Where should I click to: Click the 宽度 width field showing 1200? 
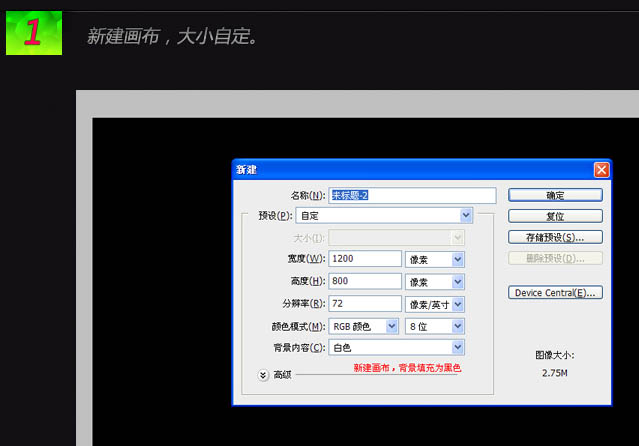pos(364,259)
